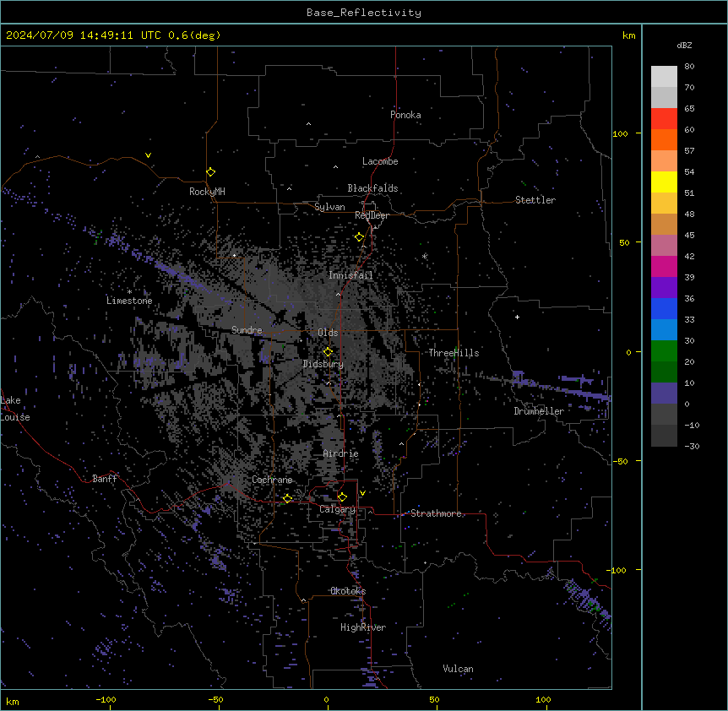Click the -50 tick on the right axis
The image size is (728, 711).
pyautogui.click(x=620, y=461)
